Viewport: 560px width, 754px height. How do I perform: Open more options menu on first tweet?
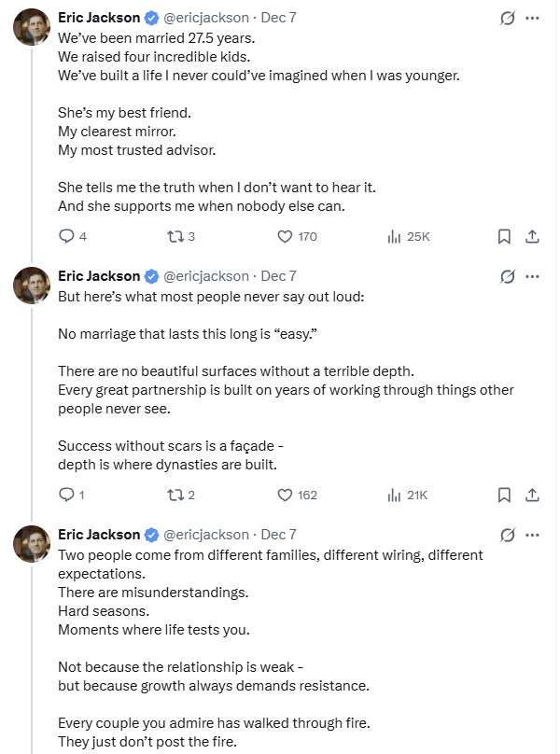(533, 18)
